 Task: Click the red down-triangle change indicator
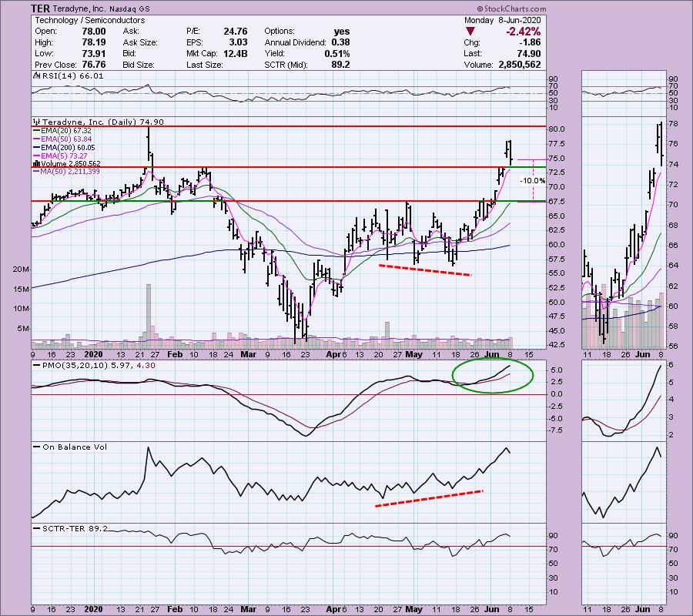pos(470,32)
